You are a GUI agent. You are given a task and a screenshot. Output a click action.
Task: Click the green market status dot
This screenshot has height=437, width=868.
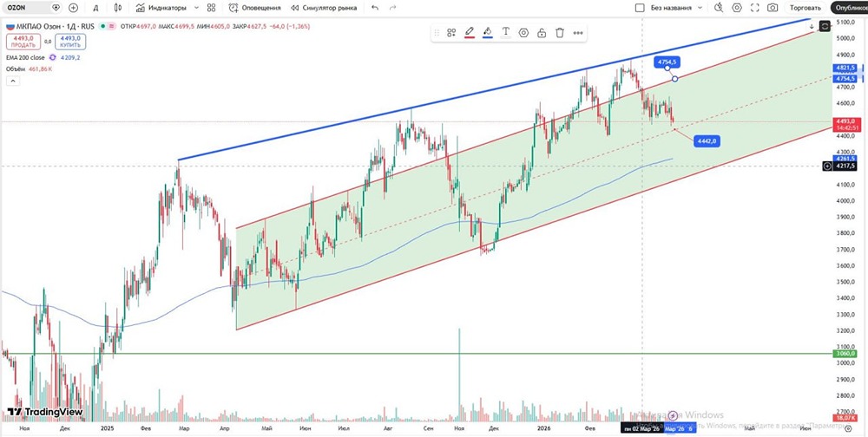tap(103, 26)
